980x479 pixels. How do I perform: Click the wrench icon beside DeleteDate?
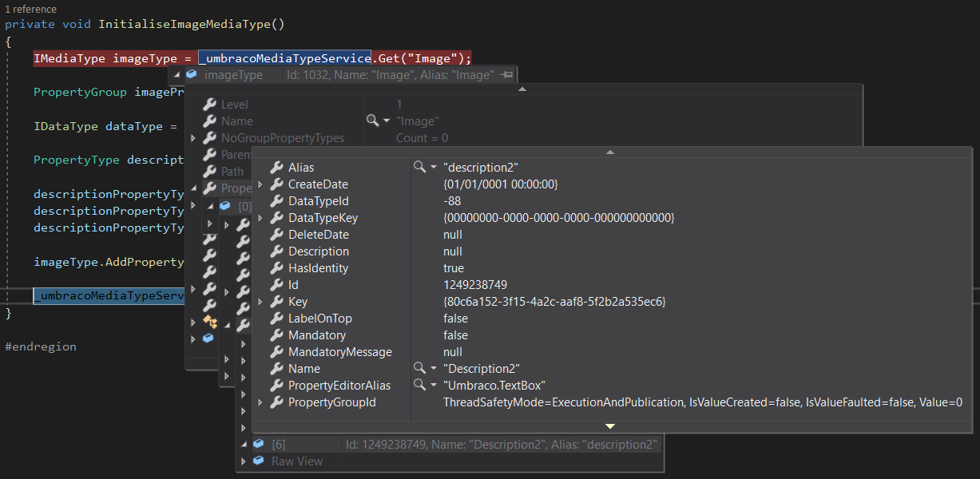(276, 235)
